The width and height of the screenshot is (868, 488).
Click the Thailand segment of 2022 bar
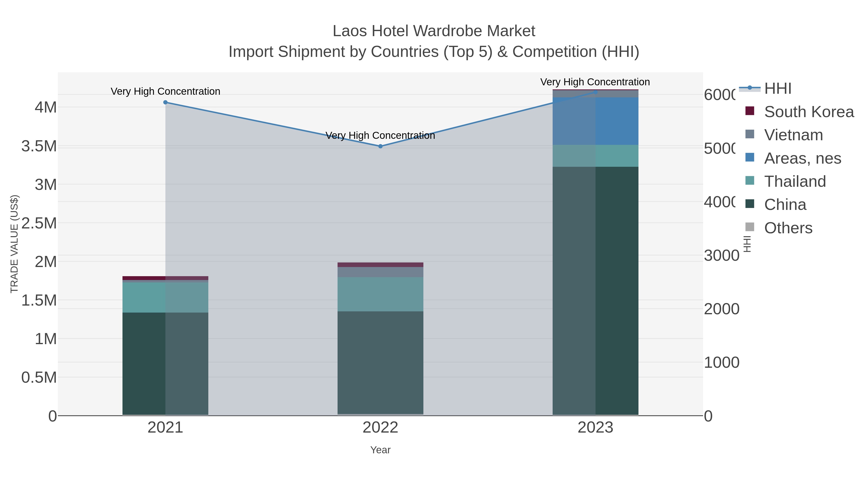point(380,294)
